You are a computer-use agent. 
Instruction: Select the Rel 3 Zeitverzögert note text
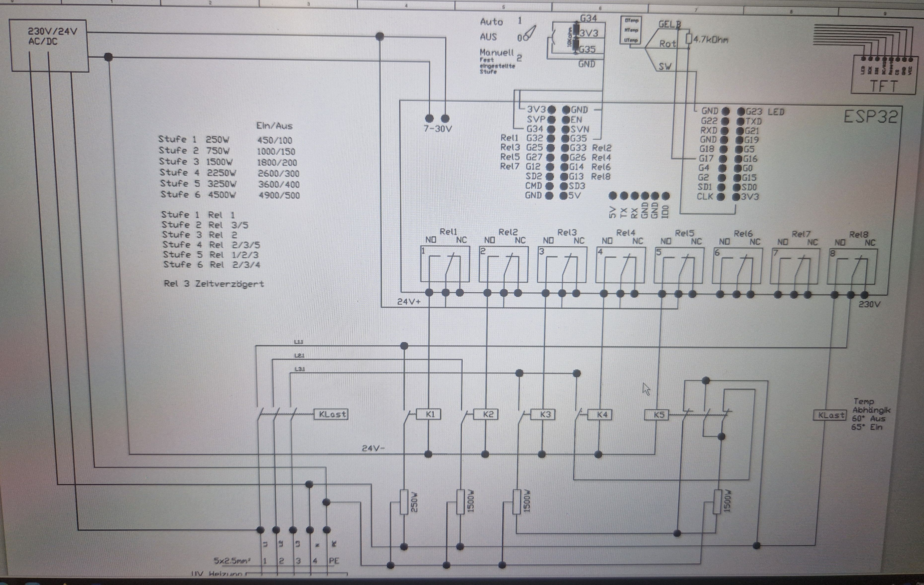pos(214,284)
